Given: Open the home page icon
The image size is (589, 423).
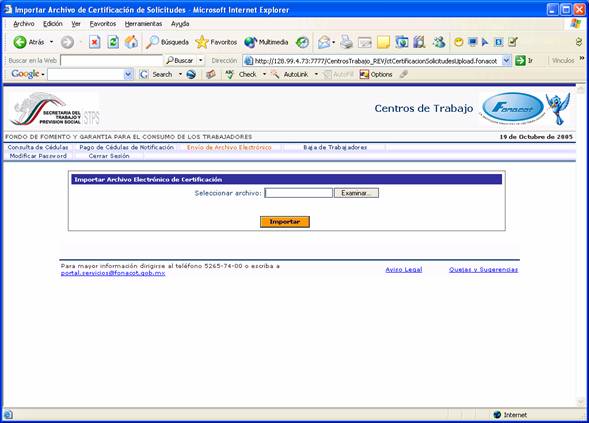Looking at the screenshot, I should pyautogui.click(x=131, y=42).
